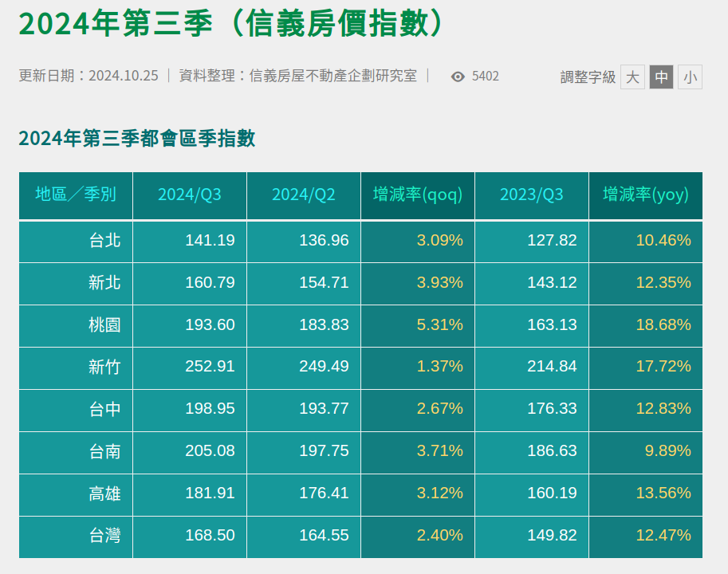Select the medium (中) font size
The image size is (728, 574).
tap(661, 77)
